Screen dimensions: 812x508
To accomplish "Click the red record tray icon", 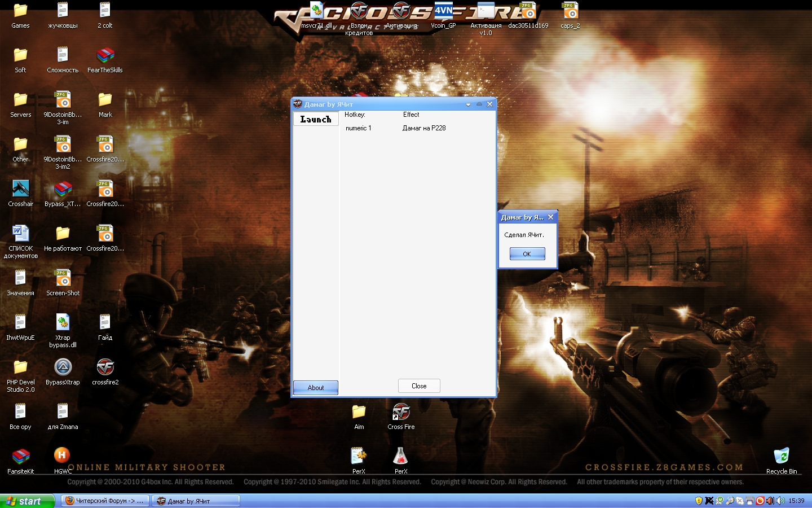I will click(x=760, y=501).
